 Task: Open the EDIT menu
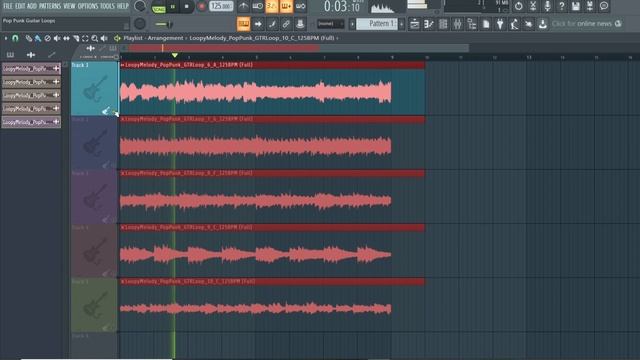(20, 6)
